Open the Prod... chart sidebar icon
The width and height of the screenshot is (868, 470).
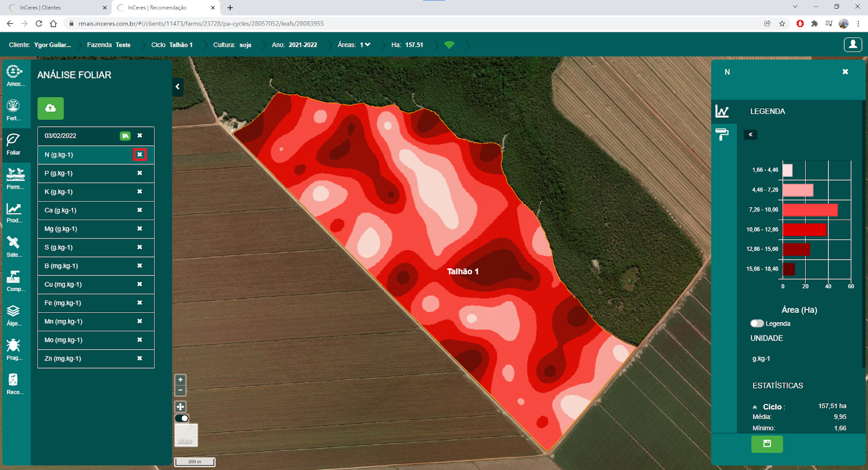(x=14, y=213)
